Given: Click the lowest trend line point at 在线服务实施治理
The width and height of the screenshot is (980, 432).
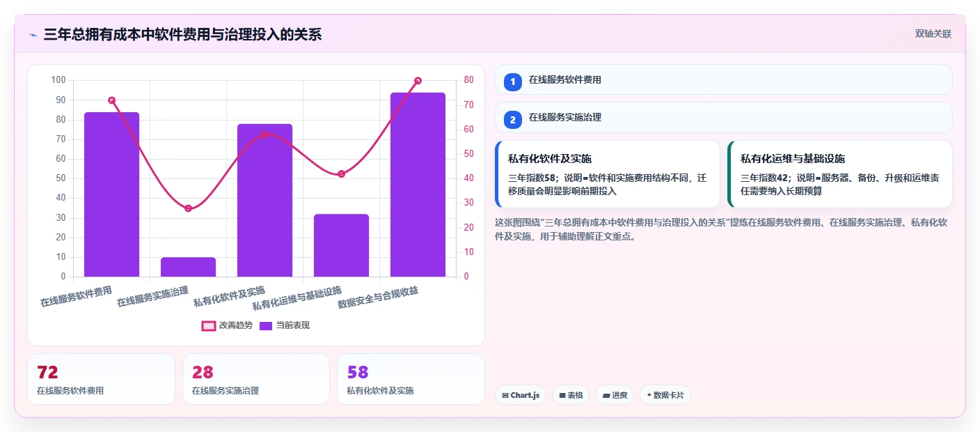Looking at the screenshot, I should click(x=188, y=208).
